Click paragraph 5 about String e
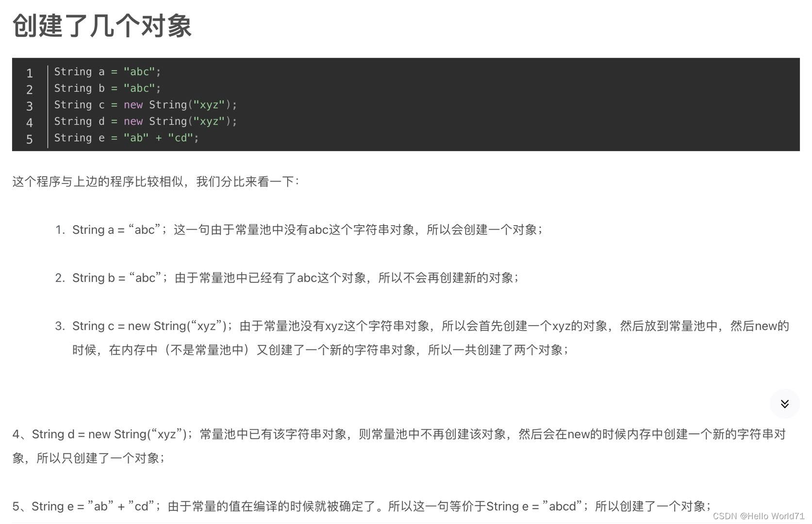 (362, 506)
